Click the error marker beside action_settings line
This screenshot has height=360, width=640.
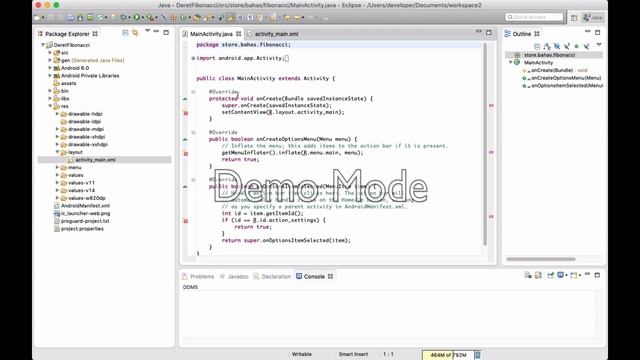(186, 221)
